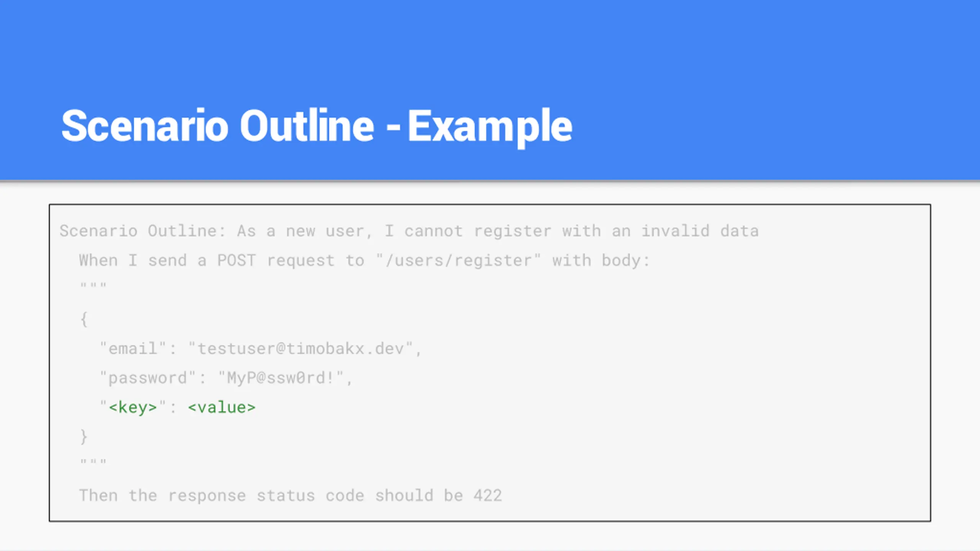
Task: Click the email value testuser@timobakx.dev
Action: click(301, 349)
